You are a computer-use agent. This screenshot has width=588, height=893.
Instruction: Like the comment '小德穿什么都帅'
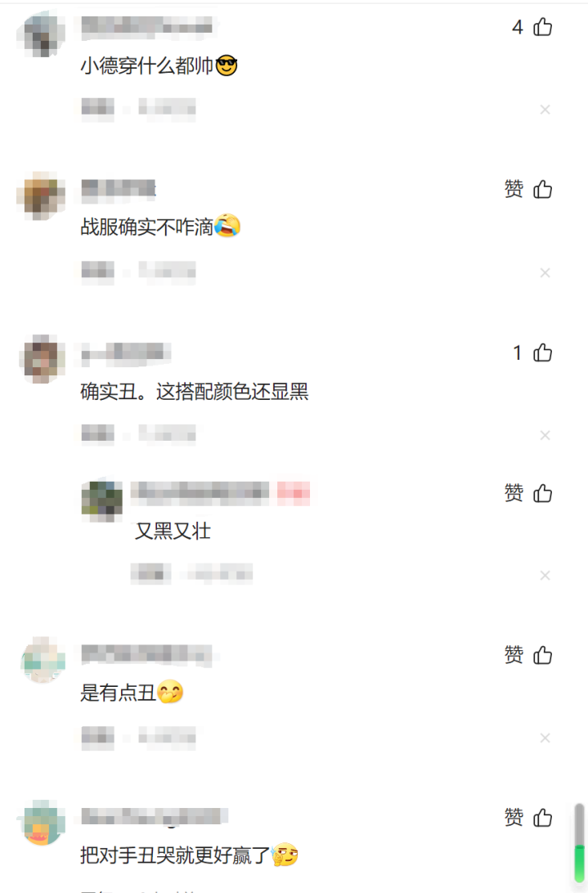click(x=542, y=27)
